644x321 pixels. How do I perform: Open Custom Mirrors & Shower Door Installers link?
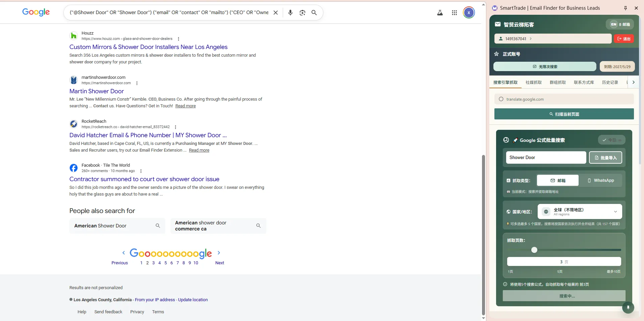click(x=148, y=47)
